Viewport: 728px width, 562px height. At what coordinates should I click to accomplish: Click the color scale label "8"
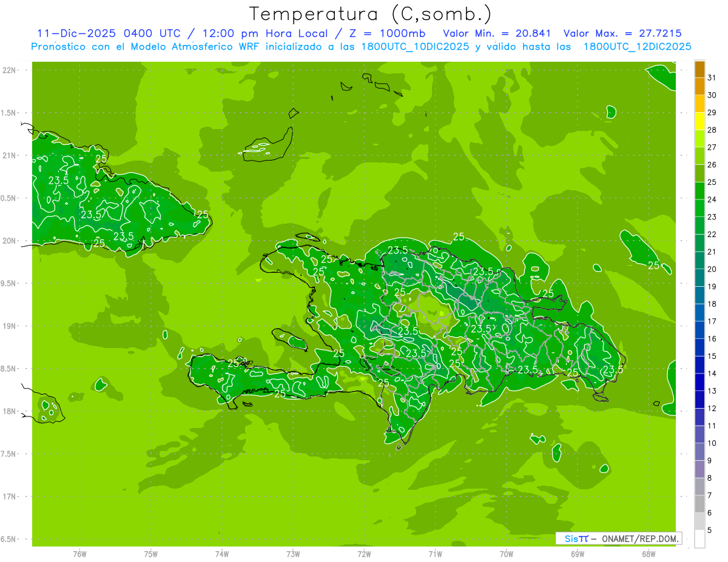pyautogui.click(x=710, y=478)
